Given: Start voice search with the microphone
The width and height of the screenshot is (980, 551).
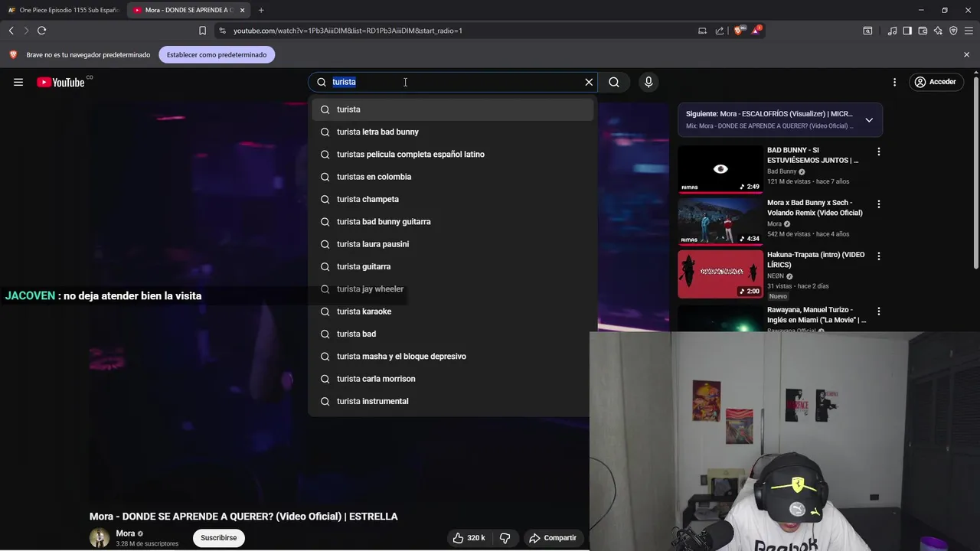Looking at the screenshot, I should pos(648,82).
